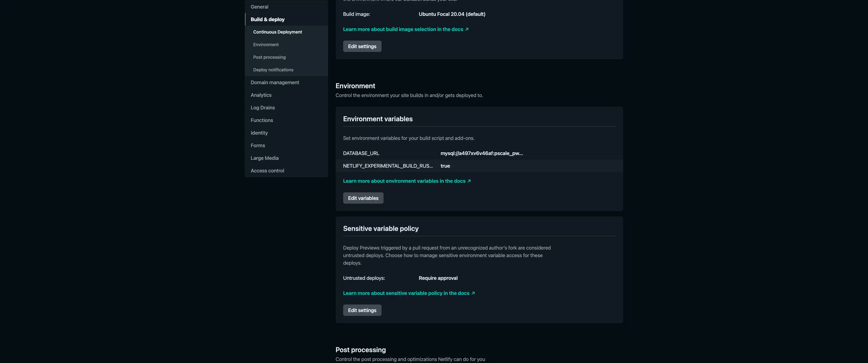Open Domain management settings
This screenshot has height=363, width=868.
point(275,82)
